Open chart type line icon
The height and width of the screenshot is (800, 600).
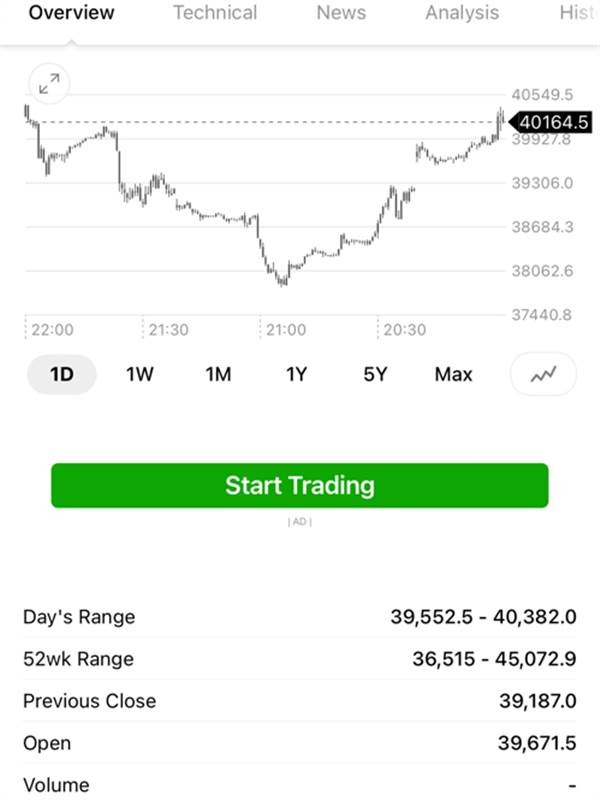(x=543, y=374)
